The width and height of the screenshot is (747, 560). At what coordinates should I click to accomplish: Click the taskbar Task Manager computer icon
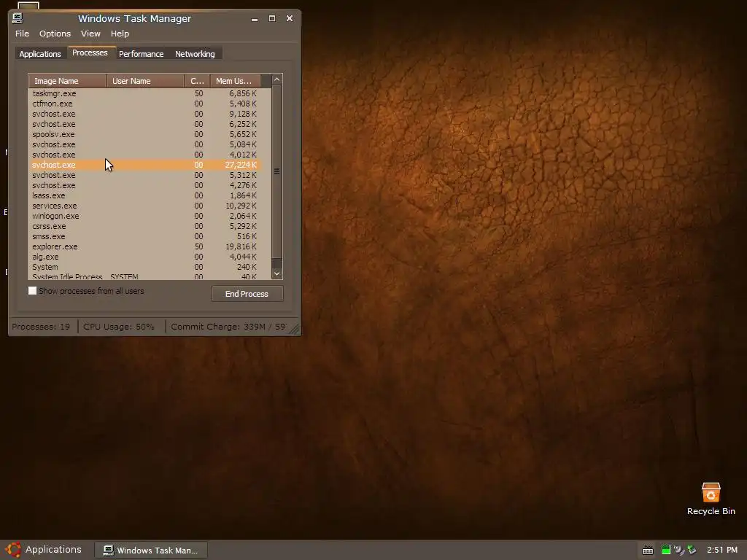[x=108, y=550]
